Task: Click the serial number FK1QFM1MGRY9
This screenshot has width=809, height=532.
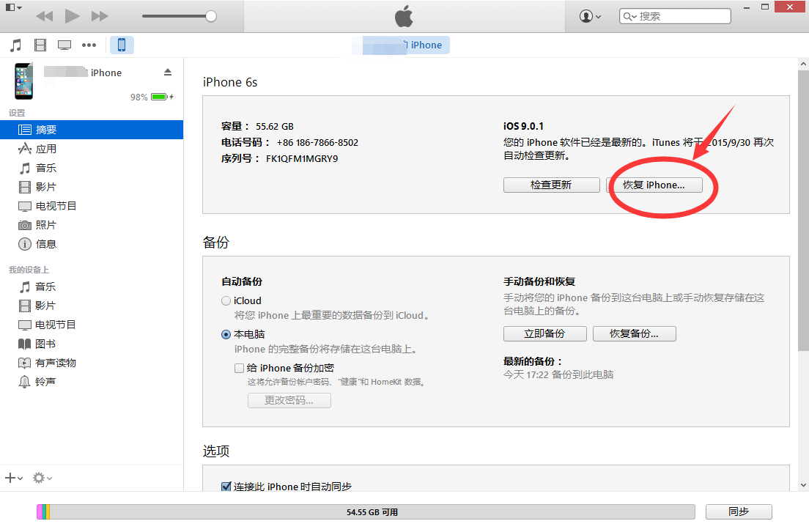Action: pyautogui.click(x=302, y=158)
